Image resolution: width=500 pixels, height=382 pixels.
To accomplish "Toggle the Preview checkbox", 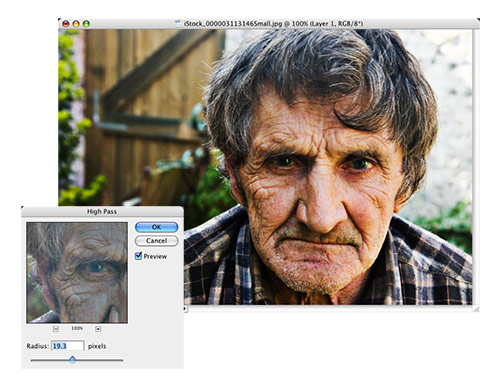I will coord(138,256).
